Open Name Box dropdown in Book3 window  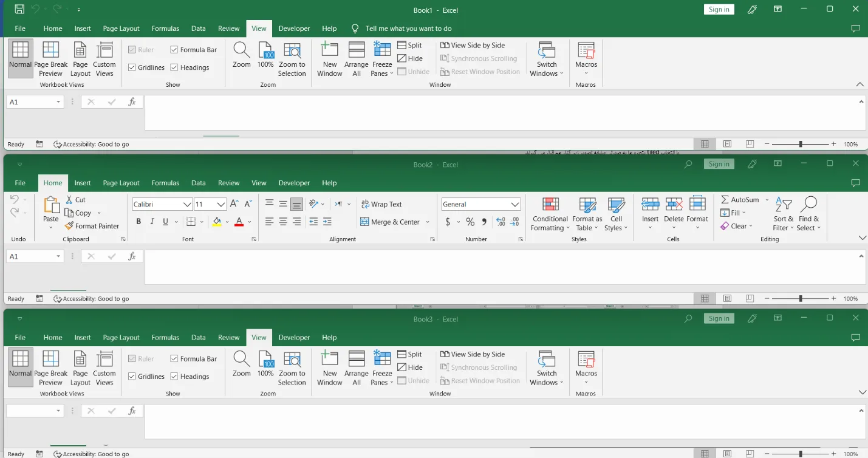pos(58,411)
